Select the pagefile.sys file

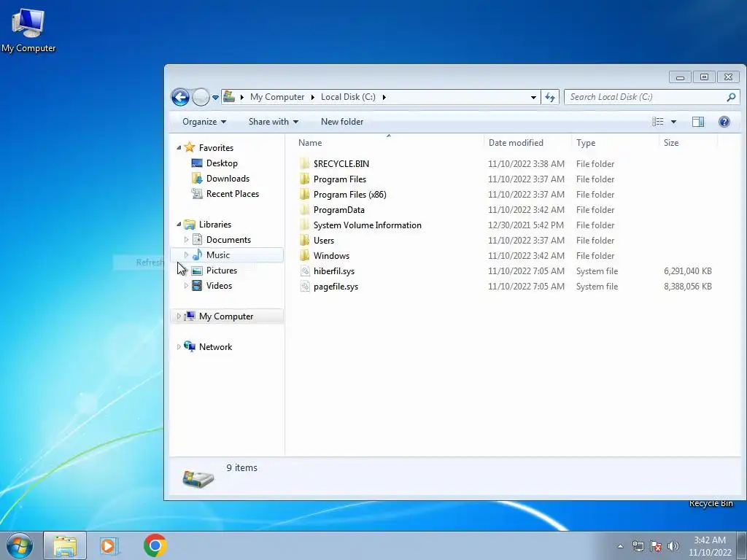coord(336,287)
